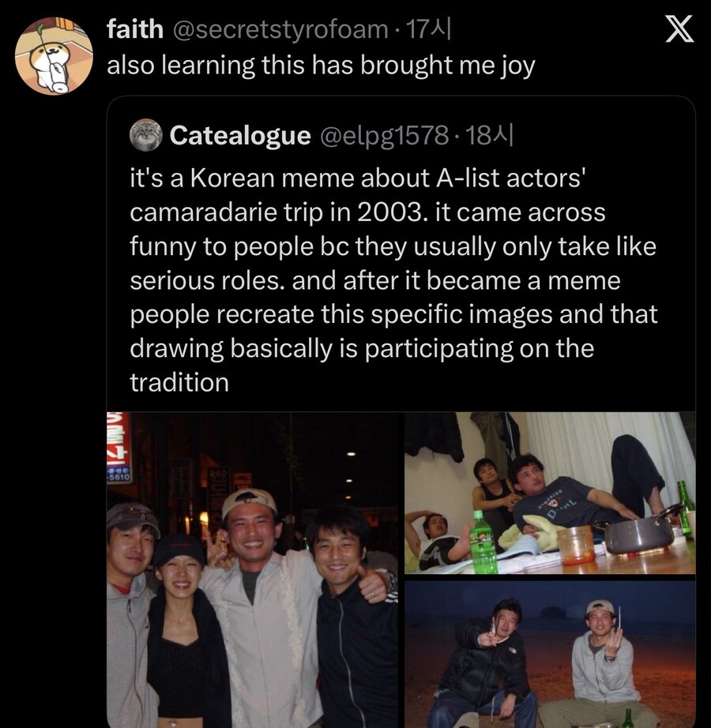
Task: Click the 17시 timestamp on faith's post
Action: (427, 30)
